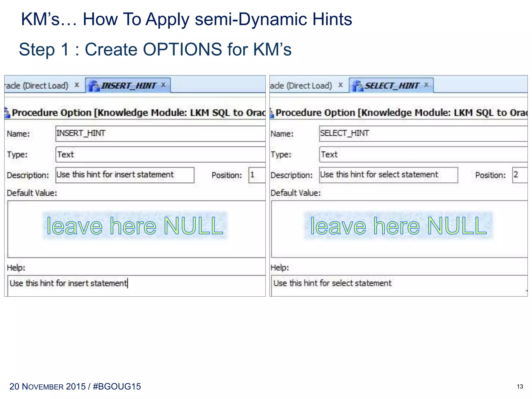Click the Procedure Option icon in left panel
Viewport: 532px width, 399px height.
coord(7,113)
